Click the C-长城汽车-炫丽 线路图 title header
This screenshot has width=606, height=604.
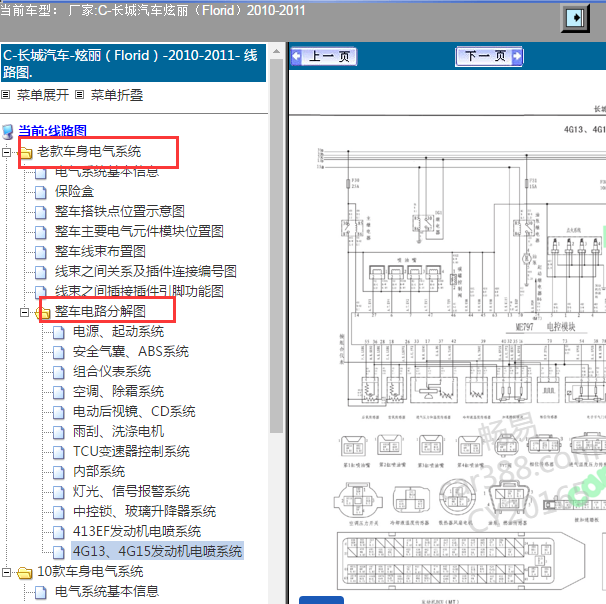pos(133,64)
